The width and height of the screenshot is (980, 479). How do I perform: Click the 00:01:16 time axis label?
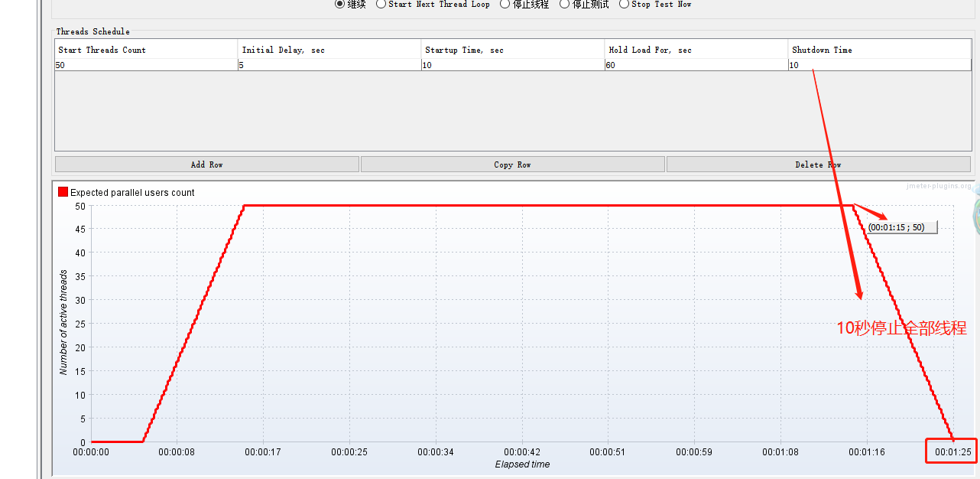tap(867, 452)
